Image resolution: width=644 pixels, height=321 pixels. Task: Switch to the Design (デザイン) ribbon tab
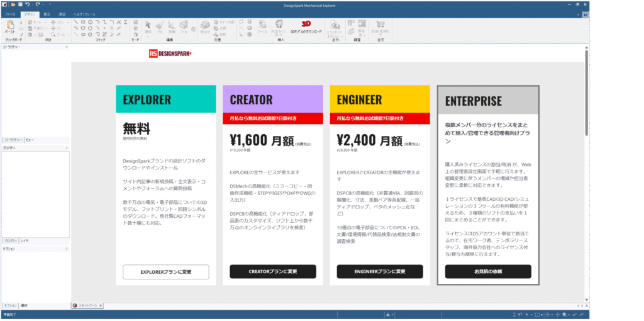[x=30, y=14]
